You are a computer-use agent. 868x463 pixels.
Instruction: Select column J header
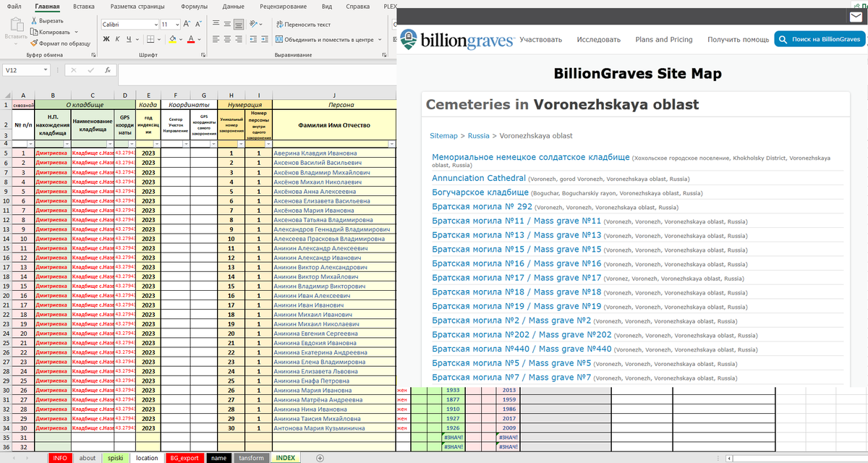334,95
